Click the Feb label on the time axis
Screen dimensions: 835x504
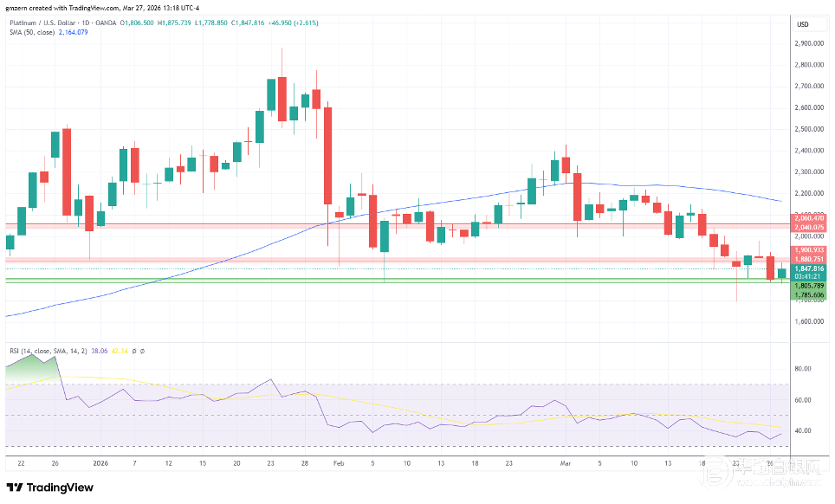point(338,463)
